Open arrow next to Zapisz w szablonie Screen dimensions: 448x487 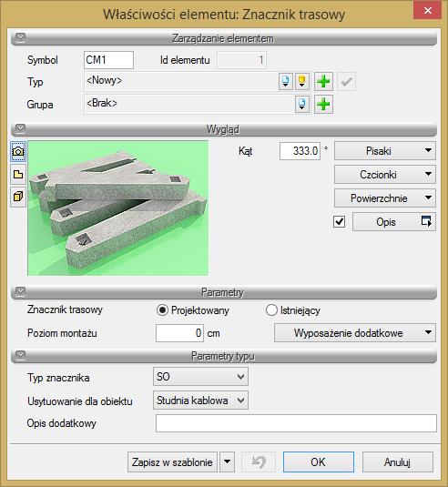(227, 462)
